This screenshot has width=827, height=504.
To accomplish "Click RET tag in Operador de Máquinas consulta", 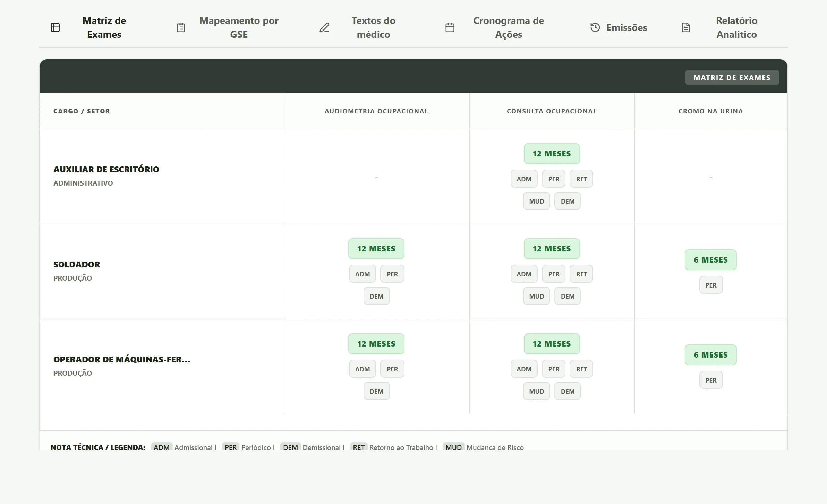I will [x=581, y=369].
